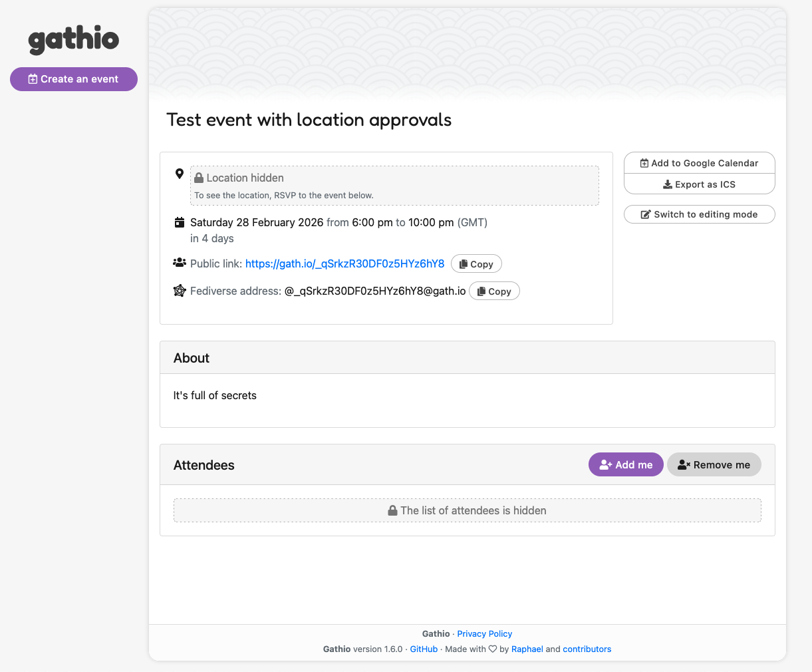Click the lock icon on the hidden attendee list
This screenshot has height=672, width=812.
pyautogui.click(x=392, y=510)
